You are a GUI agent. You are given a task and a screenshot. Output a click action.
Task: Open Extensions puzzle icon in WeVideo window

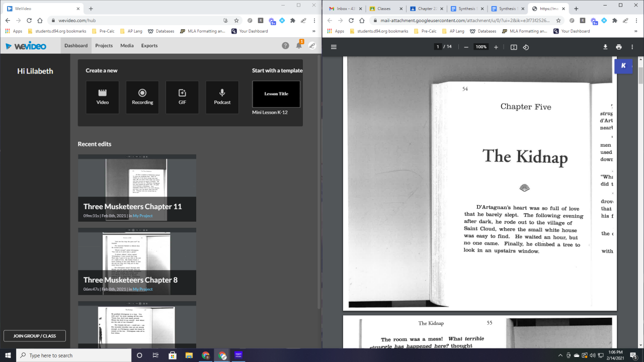(x=292, y=21)
